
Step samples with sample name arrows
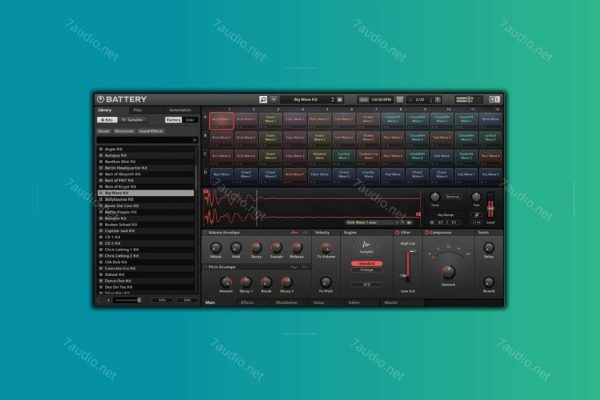point(400,222)
